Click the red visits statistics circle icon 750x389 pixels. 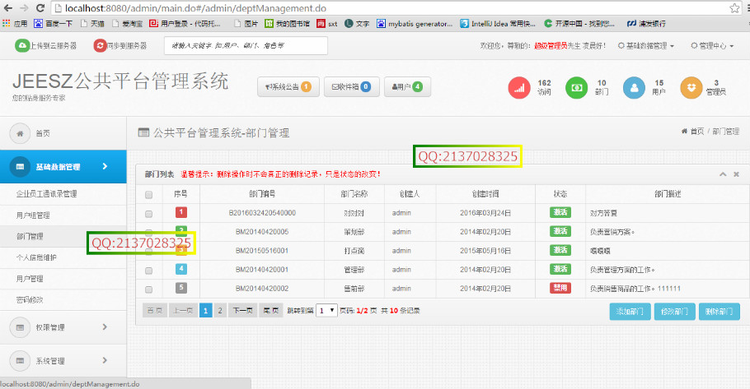point(519,88)
